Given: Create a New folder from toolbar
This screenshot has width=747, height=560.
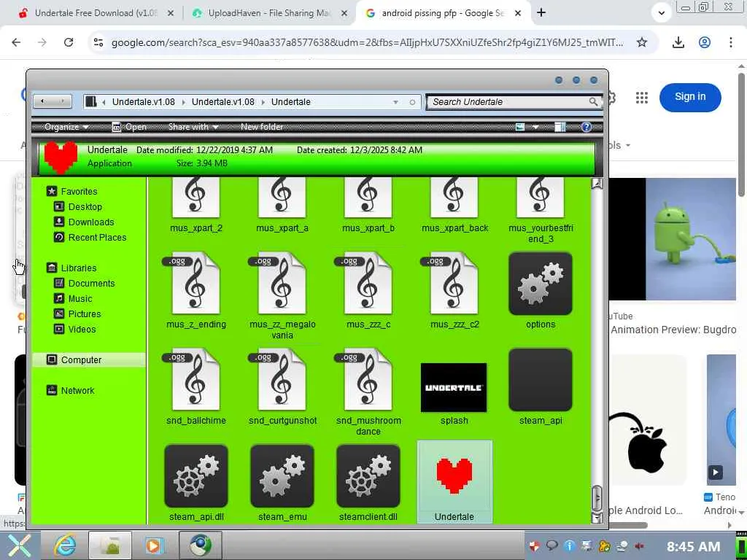Looking at the screenshot, I should click(x=262, y=127).
